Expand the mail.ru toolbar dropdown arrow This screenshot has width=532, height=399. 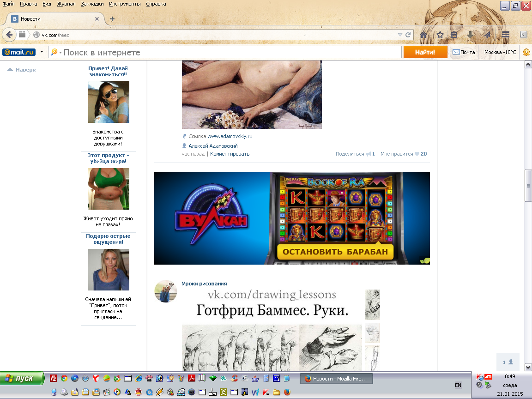[42, 52]
